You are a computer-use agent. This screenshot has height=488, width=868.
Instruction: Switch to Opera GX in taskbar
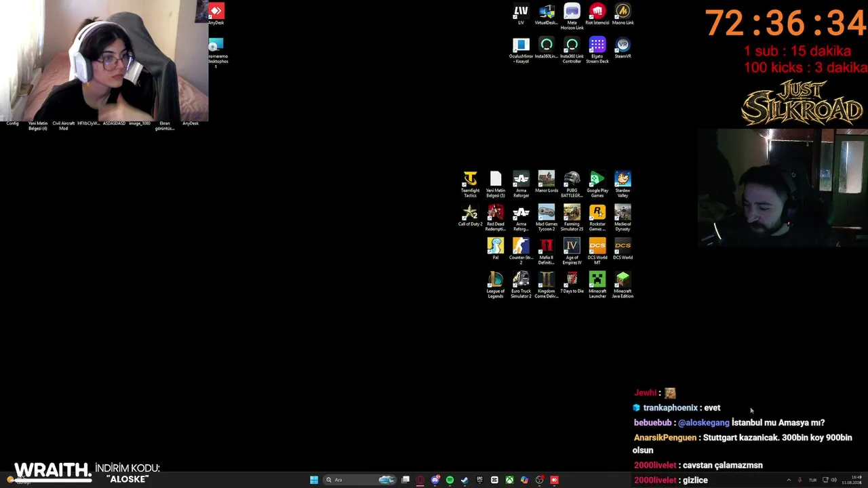point(420,480)
